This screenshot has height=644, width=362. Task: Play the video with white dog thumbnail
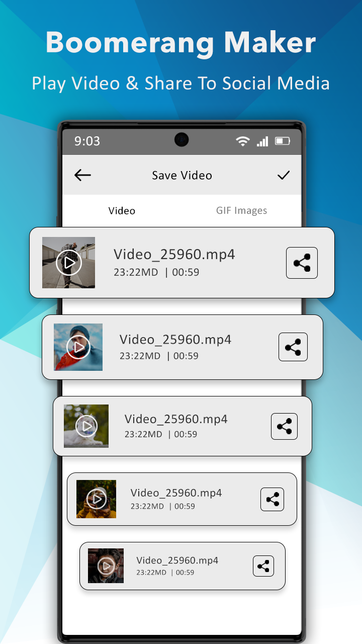click(86, 426)
